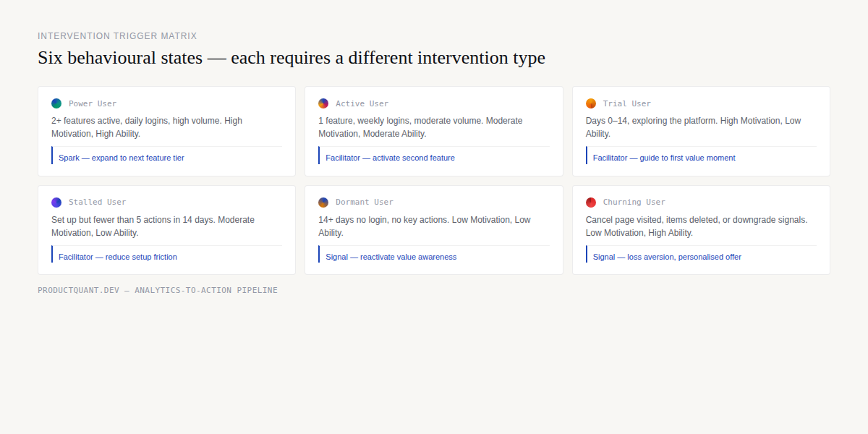
Task: Click the "2+ features active, daily logins" description
Action: coord(147,127)
